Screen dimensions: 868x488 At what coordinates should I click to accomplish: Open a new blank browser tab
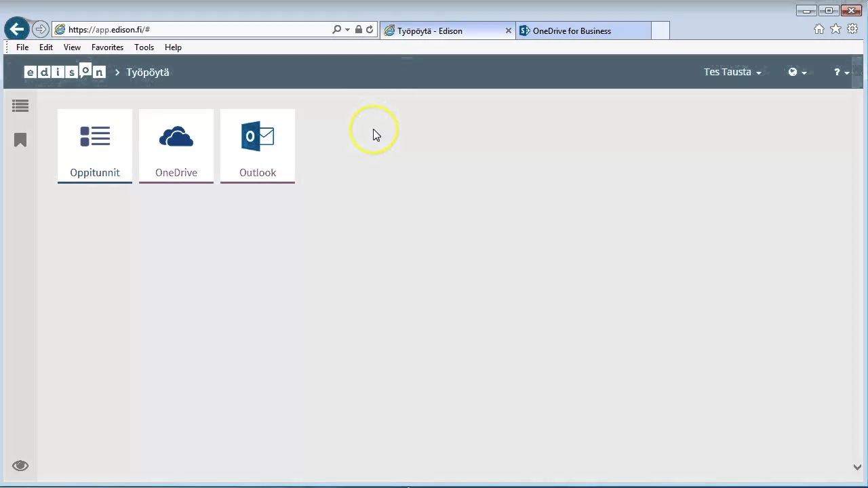pyautogui.click(x=660, y=30)
